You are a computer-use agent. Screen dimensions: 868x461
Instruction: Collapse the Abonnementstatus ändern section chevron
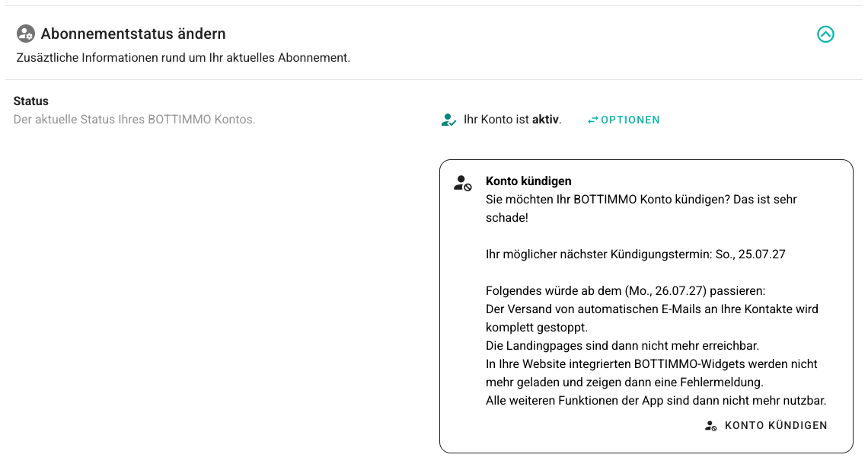(x=825, y=34)
